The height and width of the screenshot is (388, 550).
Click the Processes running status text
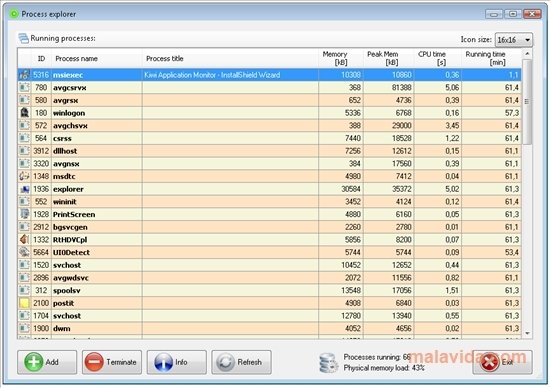click(377, 357)
